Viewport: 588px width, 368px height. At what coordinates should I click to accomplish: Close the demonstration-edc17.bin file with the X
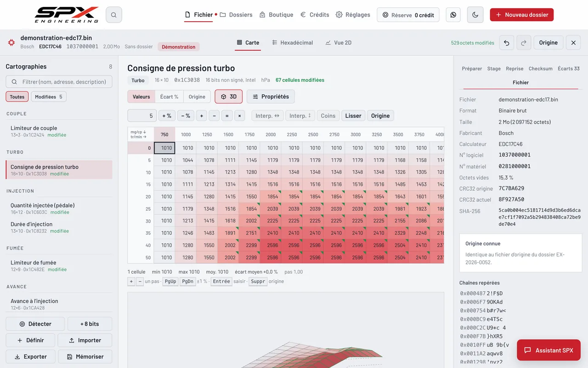(x=573, y=43)
